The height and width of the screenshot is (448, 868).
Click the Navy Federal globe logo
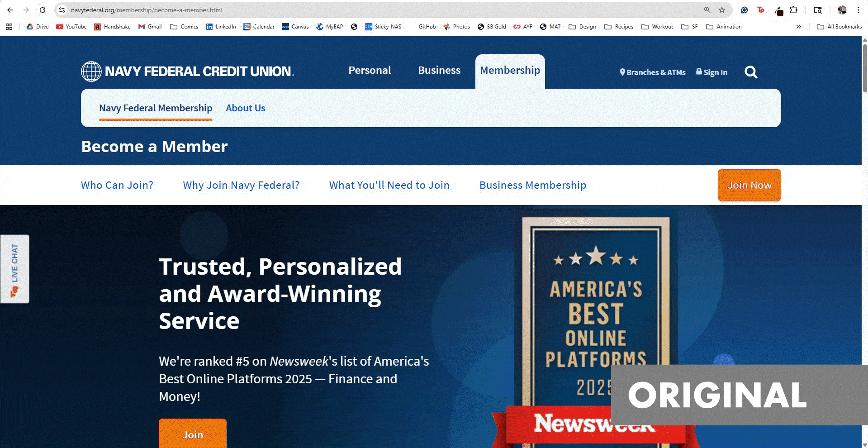point(91,71)
